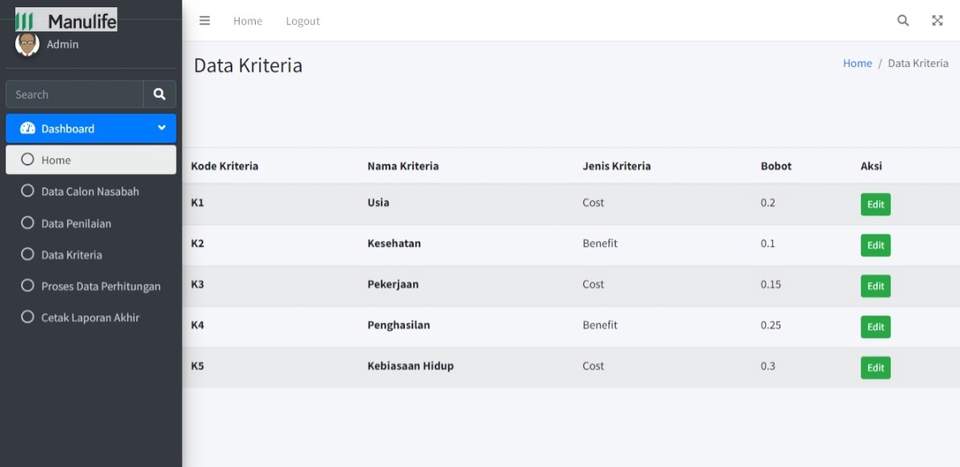This screenshot has height=467, width=960.
Task: Click the Manulife logo
Action: pos(66,20)
